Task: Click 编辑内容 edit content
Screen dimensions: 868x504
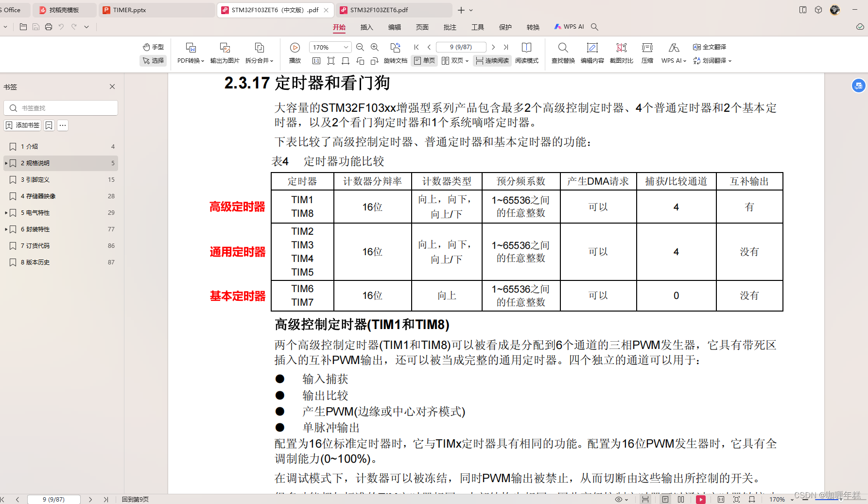Action: pos(592,53)
